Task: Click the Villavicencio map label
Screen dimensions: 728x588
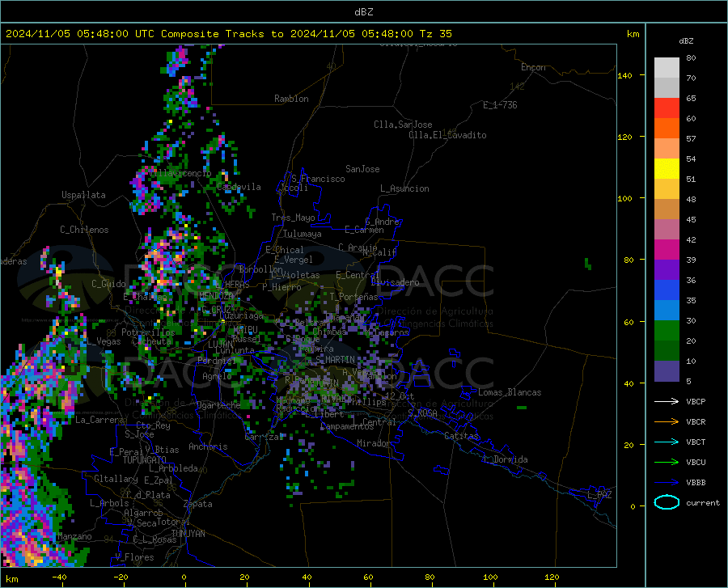Action: coord(180,173)
